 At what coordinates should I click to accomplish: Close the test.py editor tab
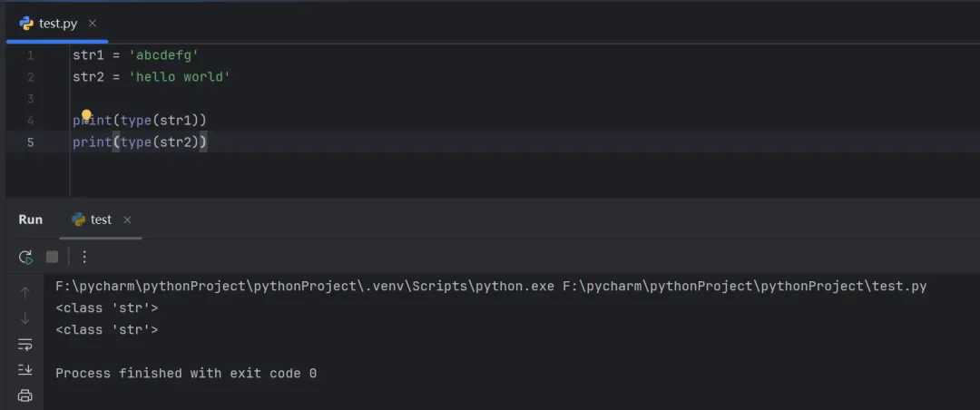[x=93, y=23]
